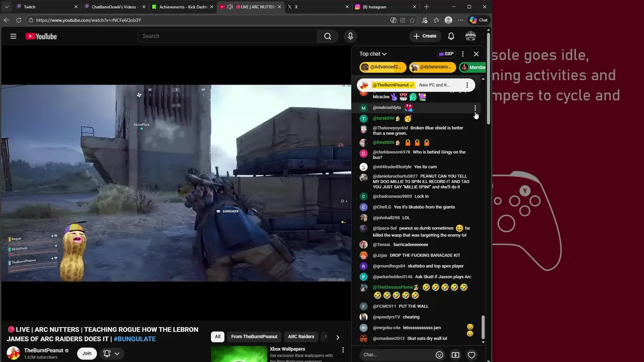Open the YouTube notifications bell
Image resolution: width=644 pixels, height=362 pixels.
pos(451,36)
